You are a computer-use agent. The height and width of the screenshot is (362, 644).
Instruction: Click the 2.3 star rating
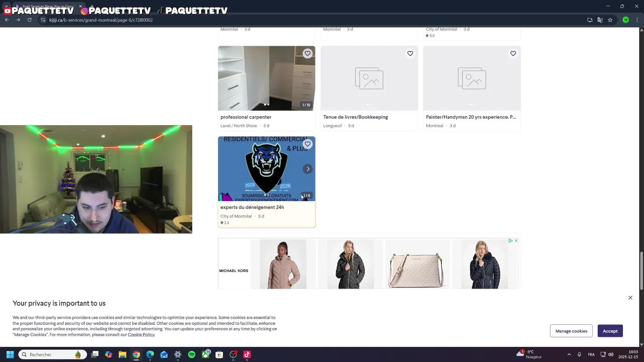point(224,223)
